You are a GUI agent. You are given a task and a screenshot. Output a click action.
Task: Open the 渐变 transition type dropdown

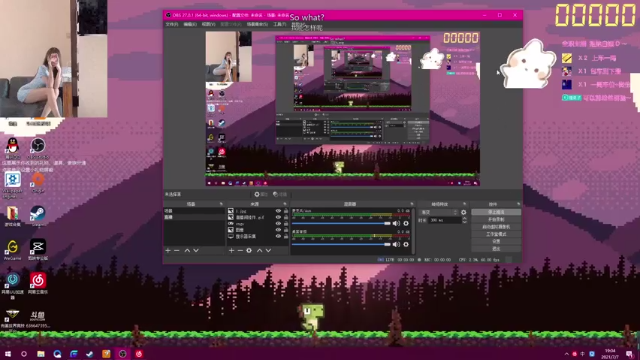[x=439, y=212]
